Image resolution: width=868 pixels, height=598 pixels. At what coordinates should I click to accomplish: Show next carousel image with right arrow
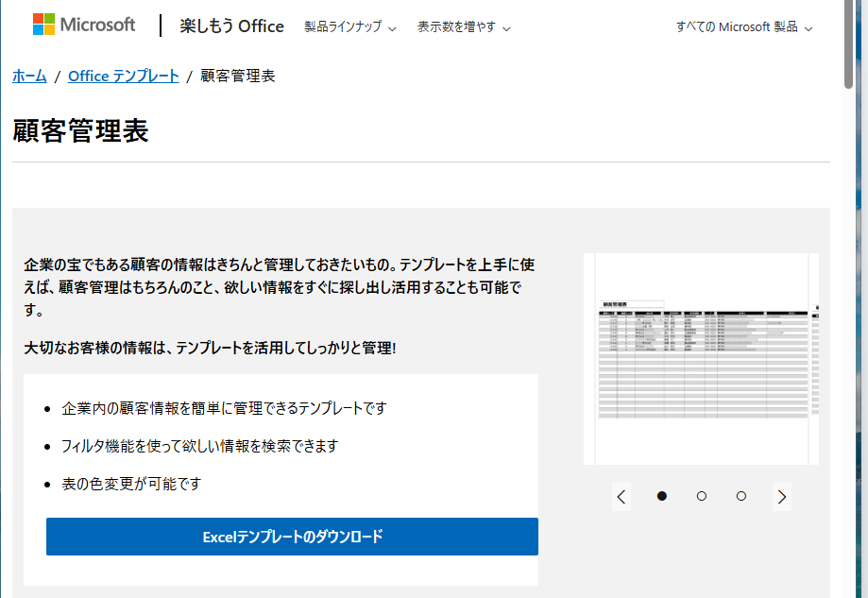point(782,497)
